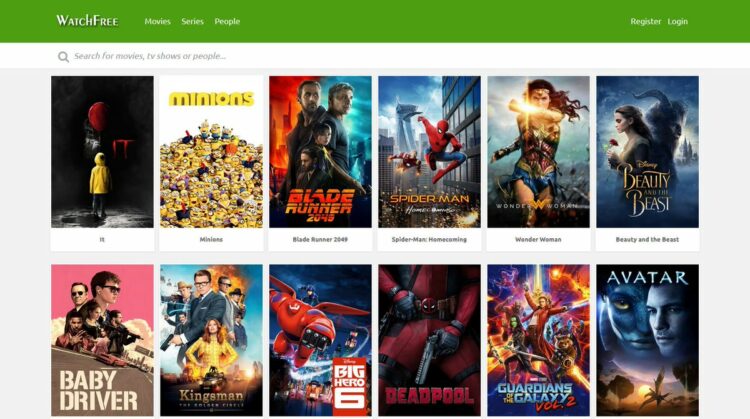Open the Blade Runner 2049 poster
Image resolution: width=750 pixels, height=419 pixels.
[320, 152]
